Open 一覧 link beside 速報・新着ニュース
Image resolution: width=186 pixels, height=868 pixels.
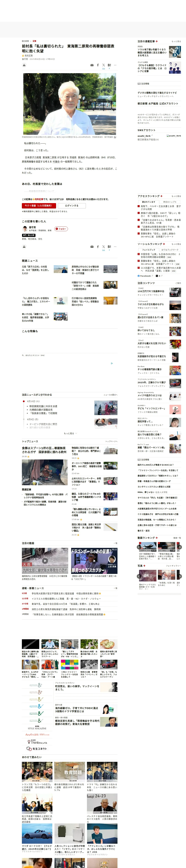[115, 588]
